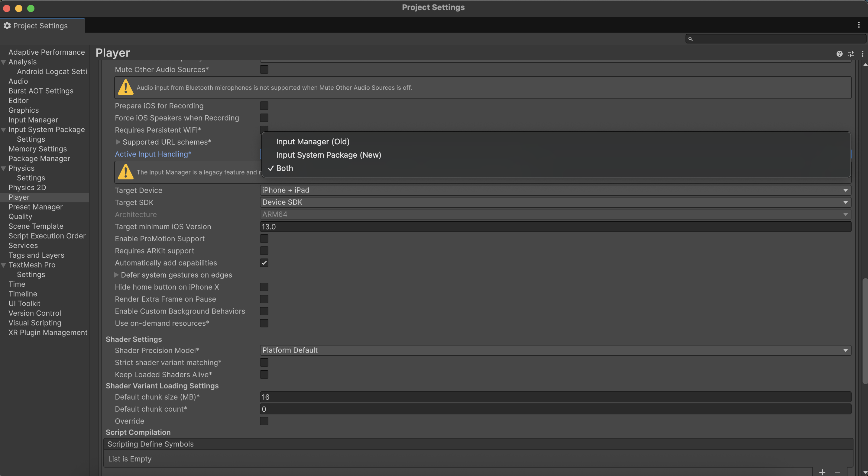Add a new Scripting Define Symbol with plus icon
This screenshot has height=476, width=868.
pyautogui.click(x=822, y=472)
